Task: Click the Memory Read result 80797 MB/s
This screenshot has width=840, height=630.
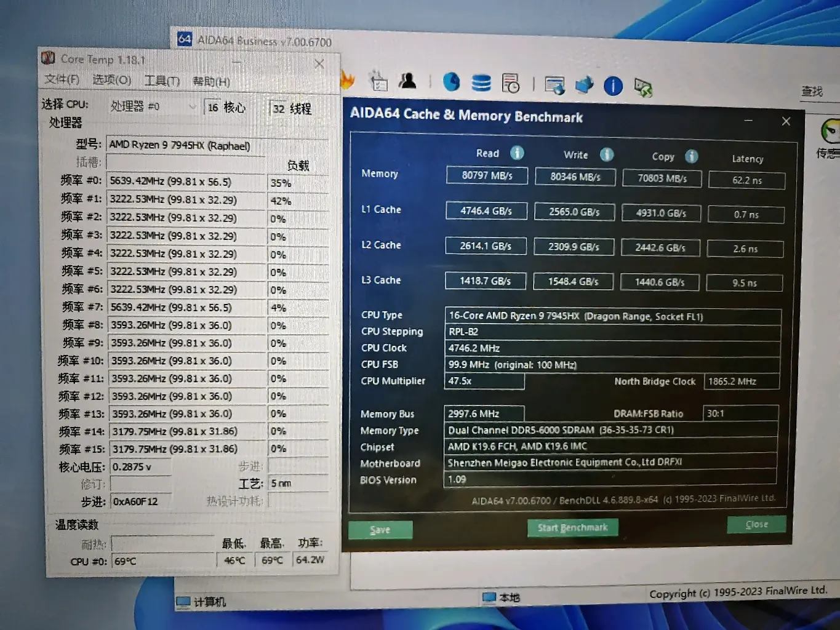Action: pyautogui.click(x=487, y=175)
